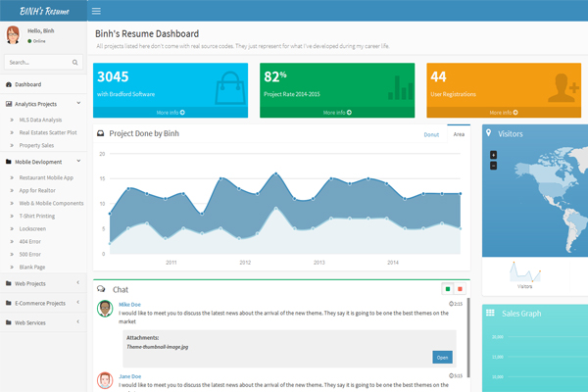Collapse the Mobile Devlopment menu
Viewport: 588px width, 392px height.
tap(39, 162)
